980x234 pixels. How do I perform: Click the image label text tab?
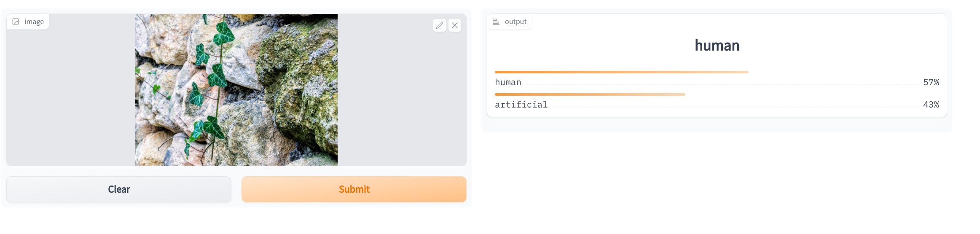pyautogui.click(x=34, y=22)
